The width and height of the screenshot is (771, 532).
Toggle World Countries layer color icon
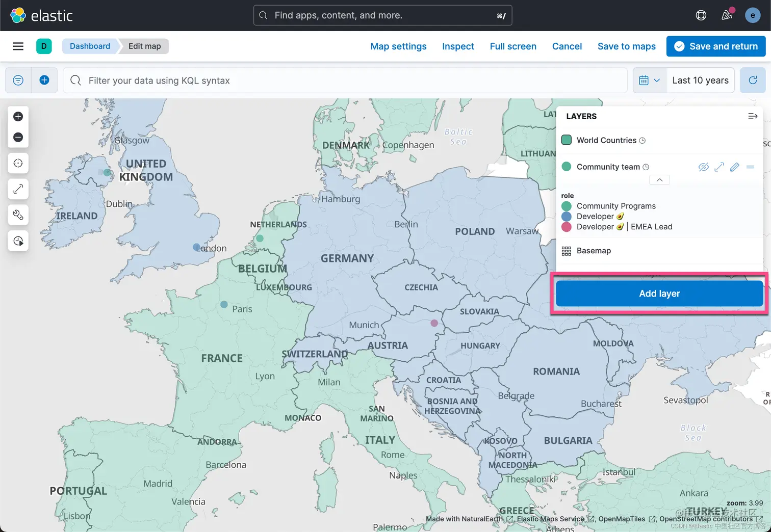[x=567, y=140]
